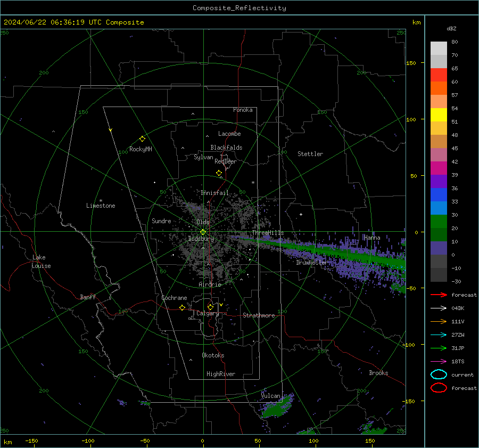Select the HighRiver label

[221, 374]
